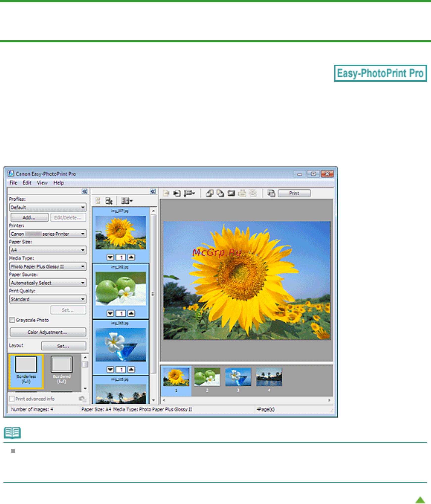
Task: Click the image list scroll up arrow
Action: [x=153, y=211]
